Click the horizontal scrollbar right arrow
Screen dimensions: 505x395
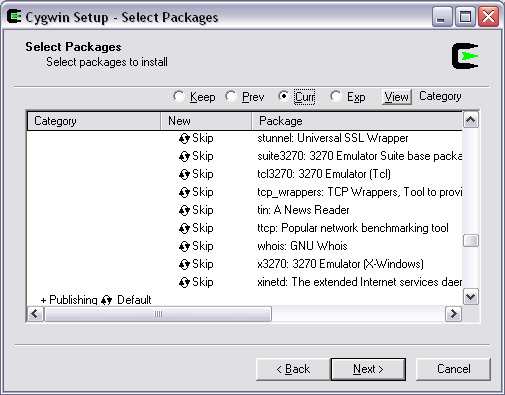coord(454,314)
